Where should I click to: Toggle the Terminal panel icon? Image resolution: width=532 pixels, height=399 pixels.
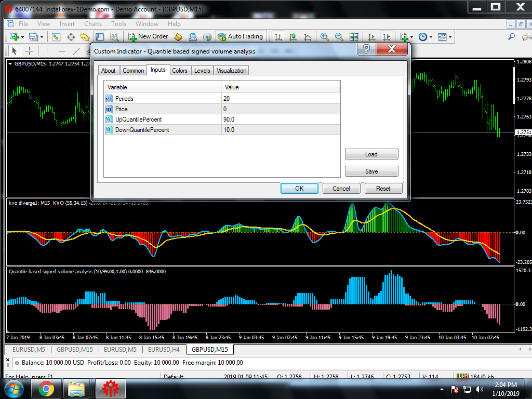tap(100, 37)
